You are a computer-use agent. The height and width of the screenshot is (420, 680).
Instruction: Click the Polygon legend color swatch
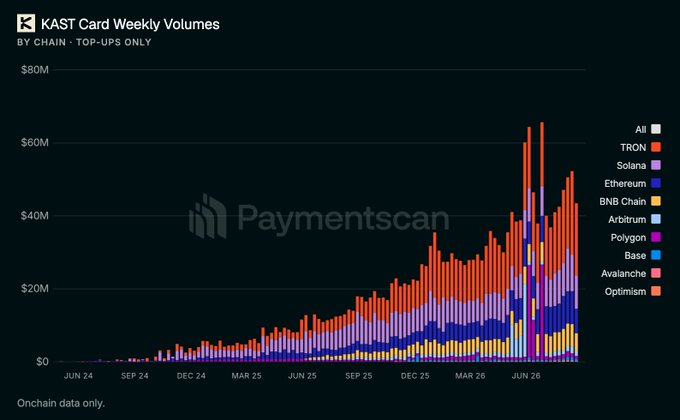coord(656,237)
